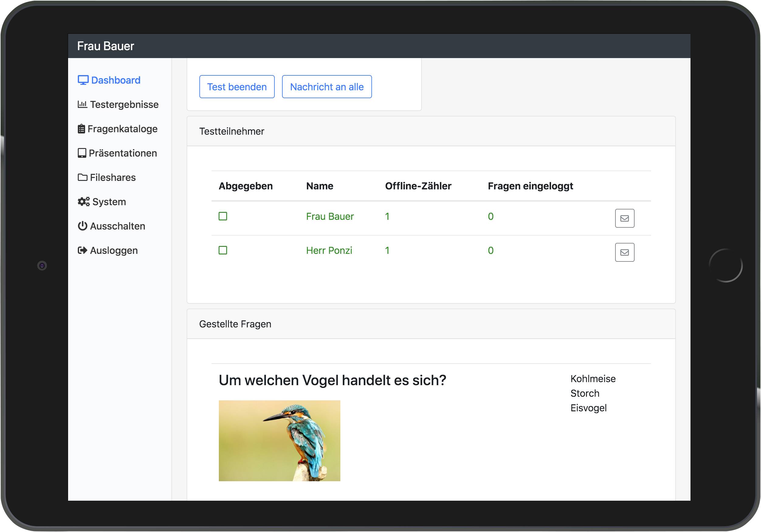This screenshot has width=761, height=532.
Task: Click envelope button in Herr Ponzi row
Action: (x=625, y=253)
